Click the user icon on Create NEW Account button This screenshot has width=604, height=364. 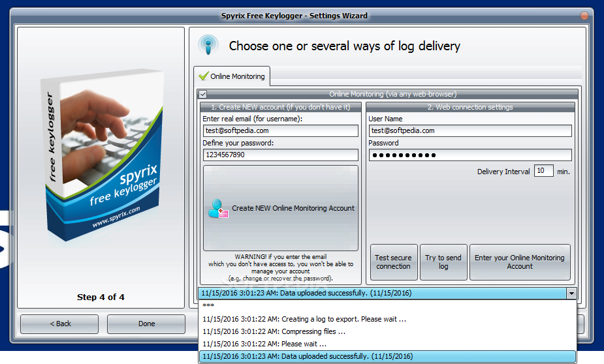click(x=218, y=208)
